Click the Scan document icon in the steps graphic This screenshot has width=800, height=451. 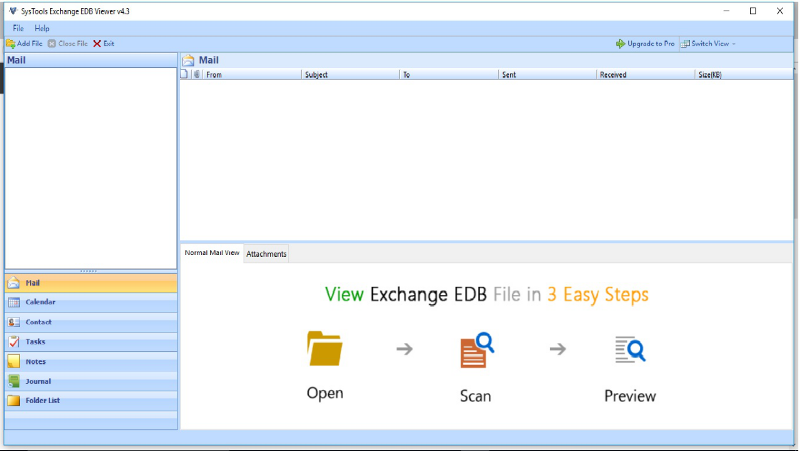(477, 350)
